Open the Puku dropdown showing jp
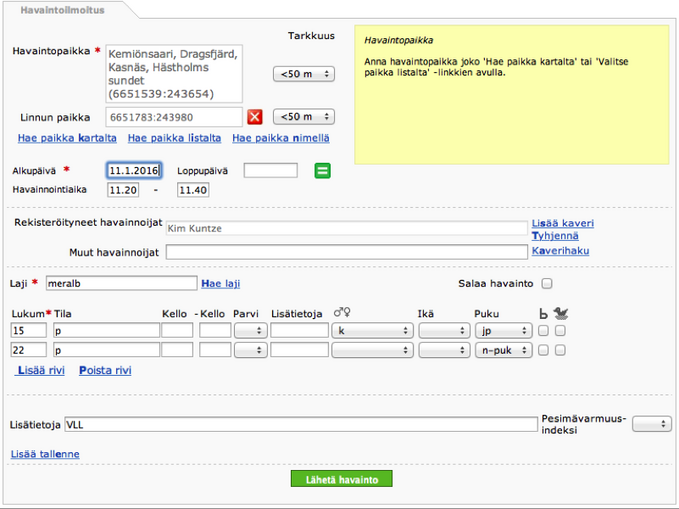Image resolution: width=679 pixels, height=509 pixels. (x=503, y=331)
